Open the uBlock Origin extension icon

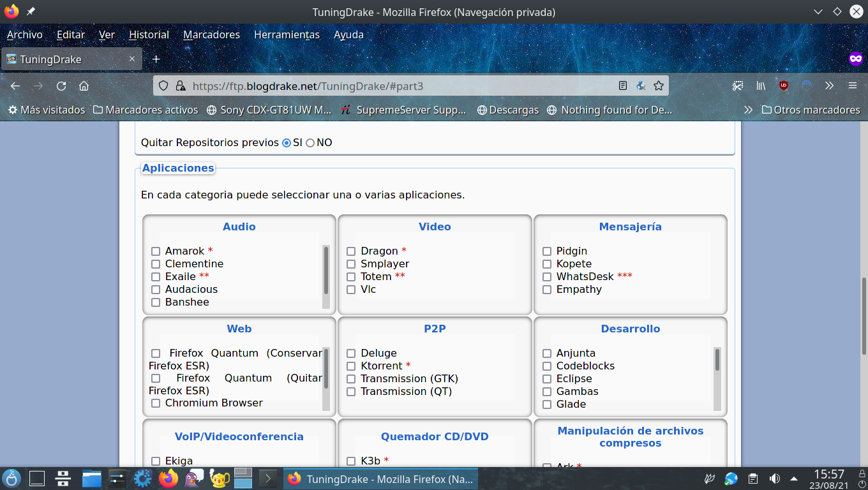(784, 85)
